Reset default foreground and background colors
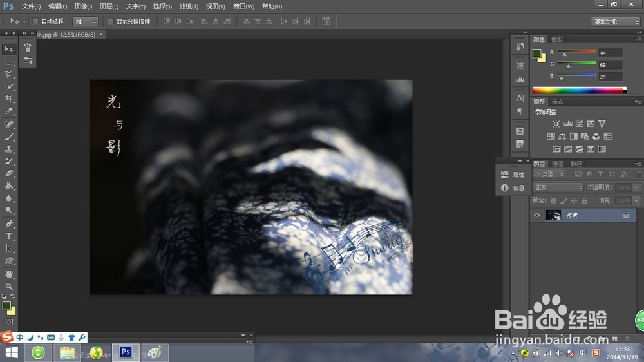This screenshot has width=644, height=362. [x=4, y=296]
